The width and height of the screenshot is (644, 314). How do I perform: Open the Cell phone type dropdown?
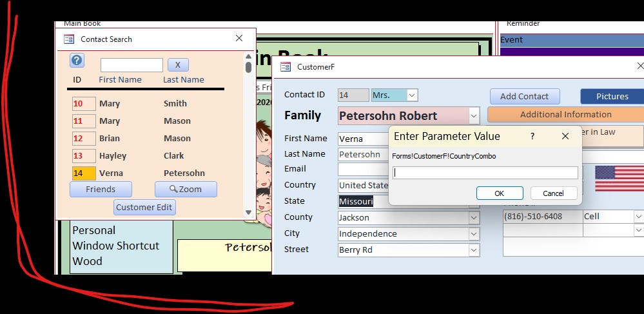(x=638, y=217)
